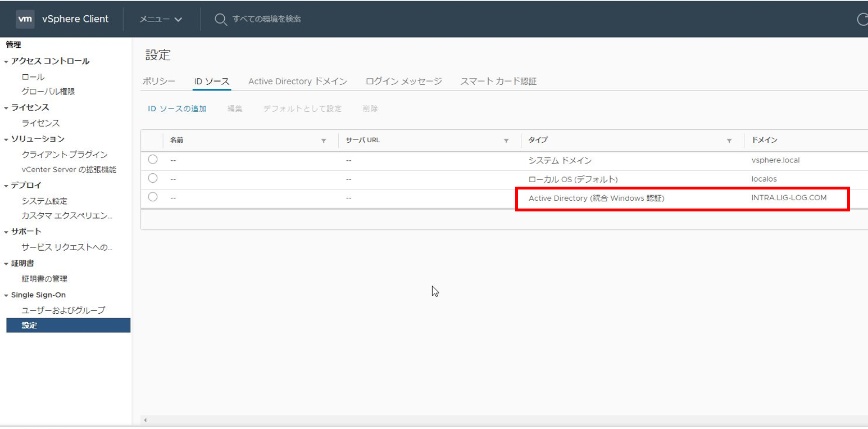Open ロール in the sidebar
The image size is (868, 429).
(x=33, y=77)
